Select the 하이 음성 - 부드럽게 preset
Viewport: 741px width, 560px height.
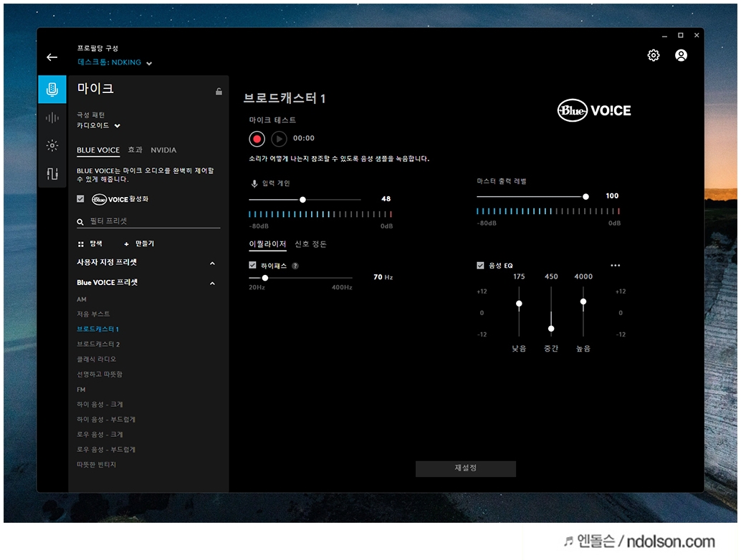pyautogui.click(x=106, y=420)
